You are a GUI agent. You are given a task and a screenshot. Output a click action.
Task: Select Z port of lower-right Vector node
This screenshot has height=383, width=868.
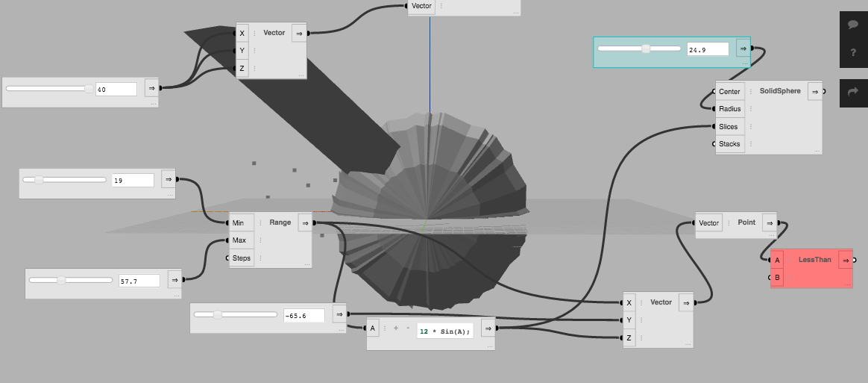coord(629,337)
